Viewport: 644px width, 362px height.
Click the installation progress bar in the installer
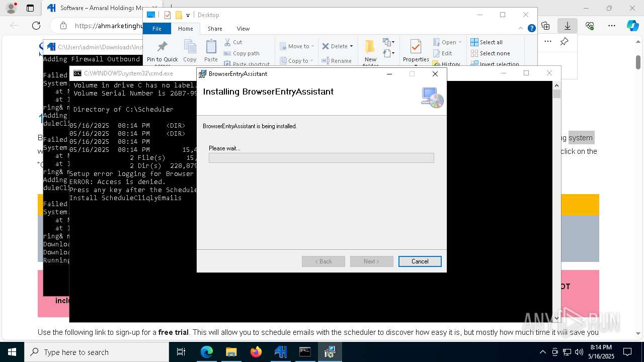(321, 158)
